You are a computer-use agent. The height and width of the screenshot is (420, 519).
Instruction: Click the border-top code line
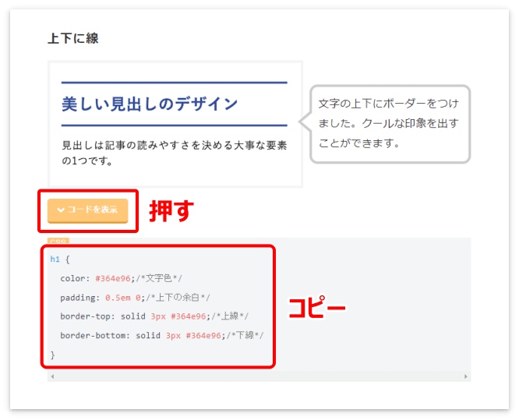pos(154,316)
